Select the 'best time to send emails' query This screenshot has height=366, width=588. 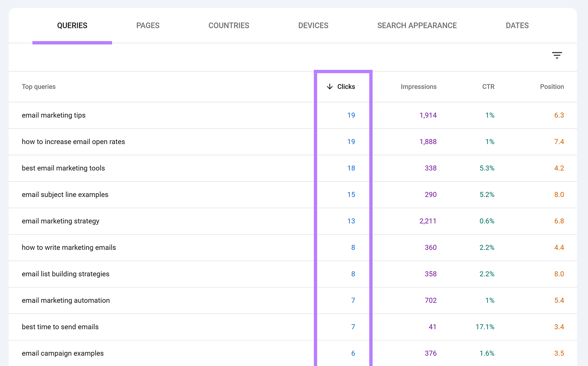point(60,327)
